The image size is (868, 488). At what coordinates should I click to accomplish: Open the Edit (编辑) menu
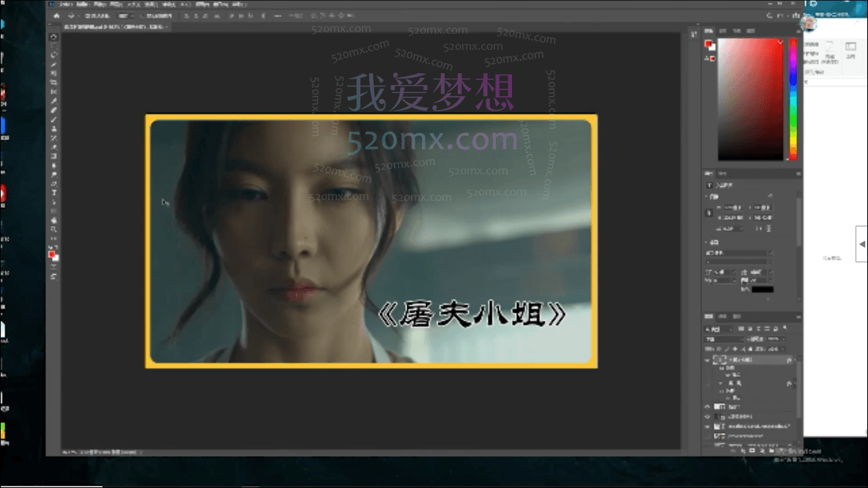[83, 4]
